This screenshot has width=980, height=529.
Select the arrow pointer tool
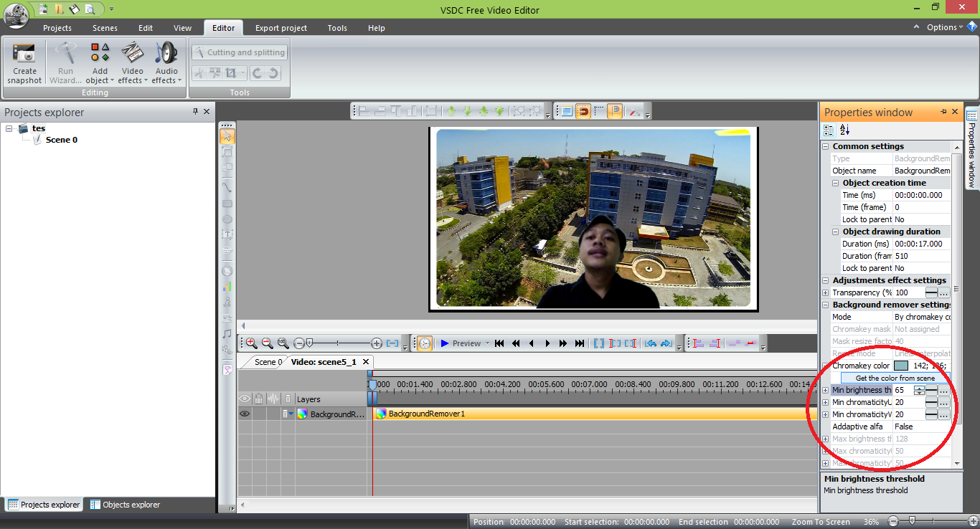tap(227, 135)
